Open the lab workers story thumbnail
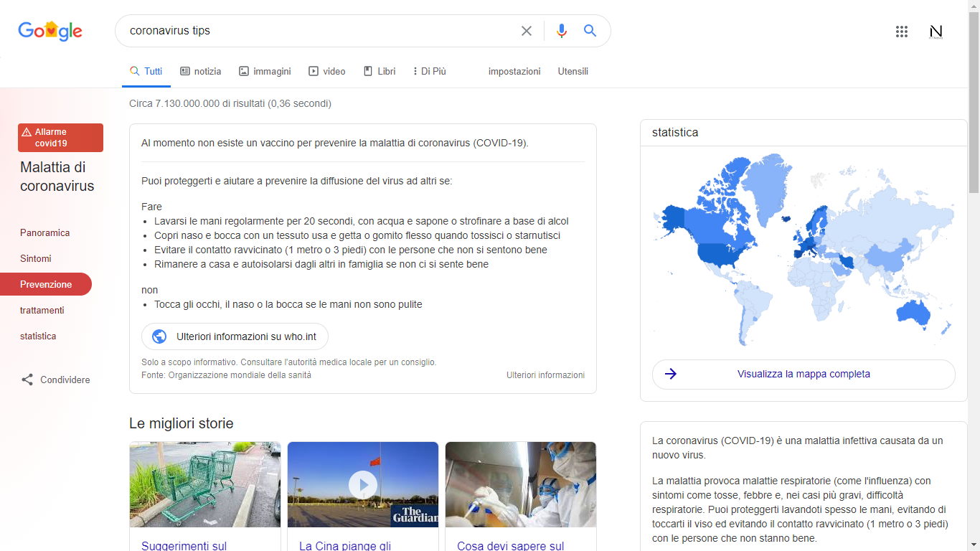Image resolution: width=980 pixels, height=551 pixels. point(521,485)
